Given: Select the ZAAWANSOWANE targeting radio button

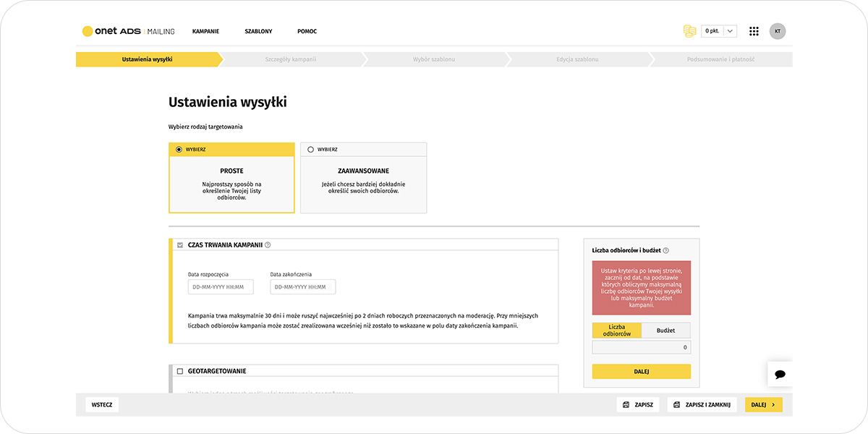Looking at the screenshot, I should coord(311,150).
